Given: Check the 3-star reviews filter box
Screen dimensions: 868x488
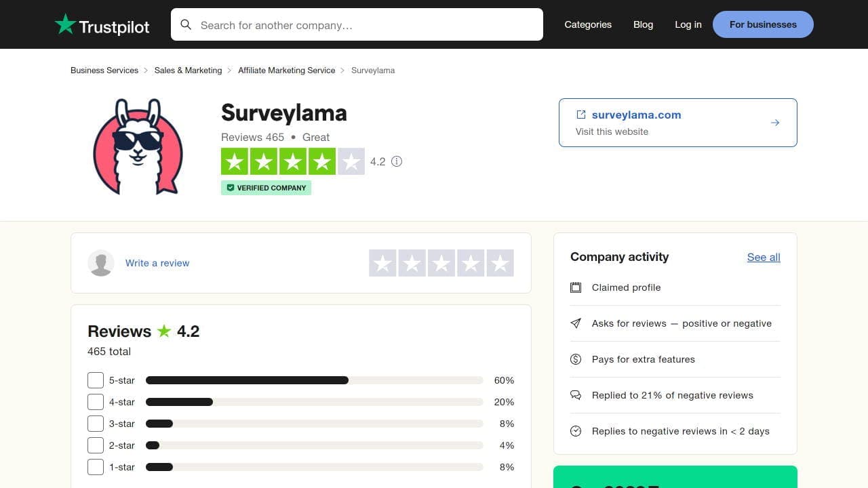Looking at the screenshot, I should point(95,424).
